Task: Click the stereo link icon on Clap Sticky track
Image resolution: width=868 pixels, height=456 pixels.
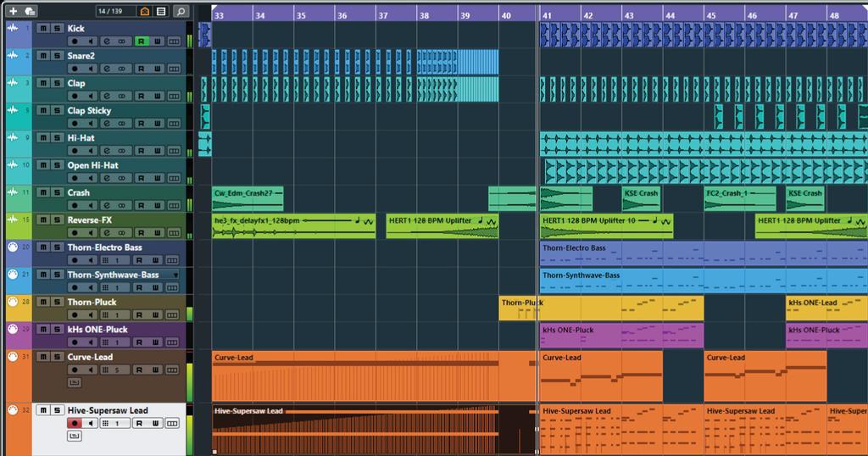Action: tap(121, 124)
